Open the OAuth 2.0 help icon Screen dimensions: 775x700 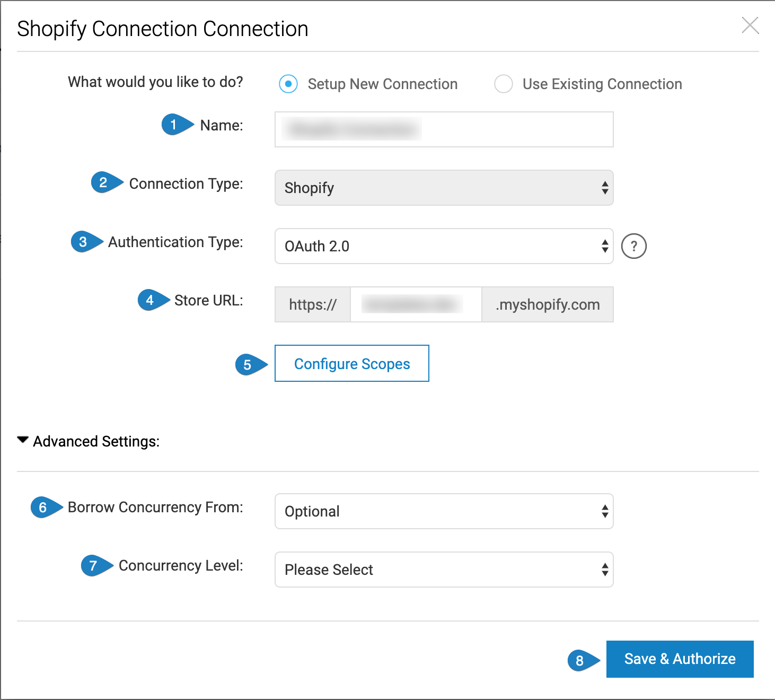point(633,246)
